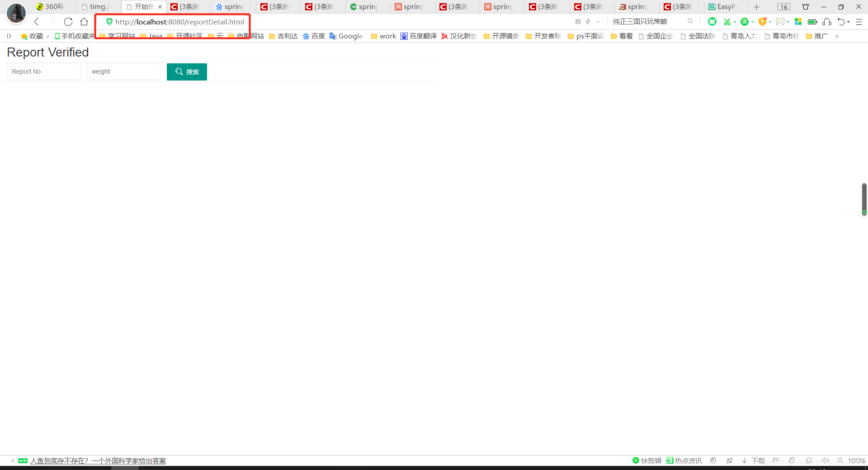This screenshot has width=868, height=470.
Task: Switch to IE compatibility mode icon
Action: pos(792,460)
